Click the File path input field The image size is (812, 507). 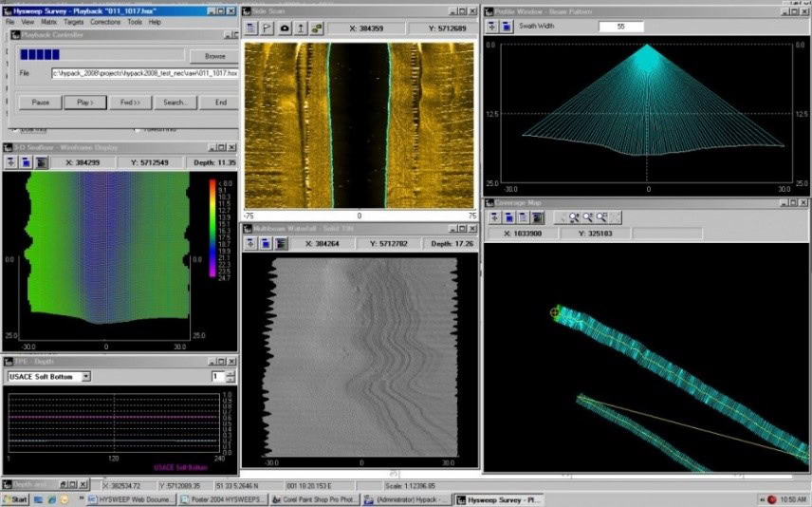144,73
